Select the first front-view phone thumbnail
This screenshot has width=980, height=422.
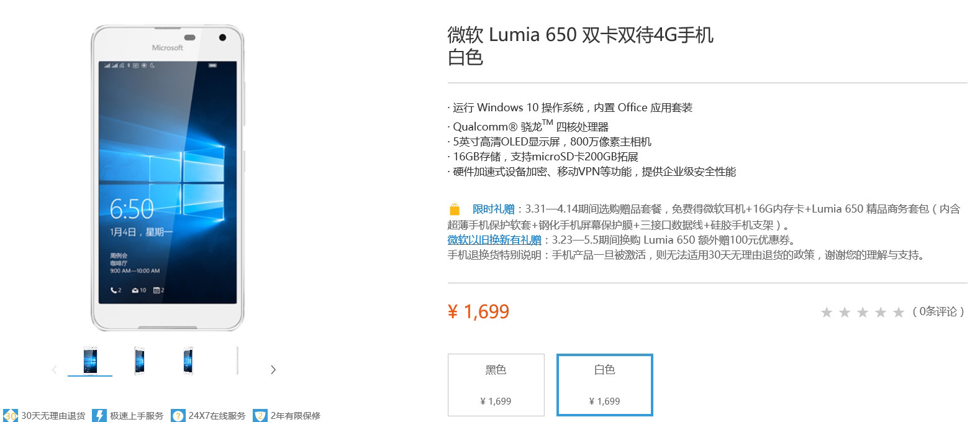[90, 360]
